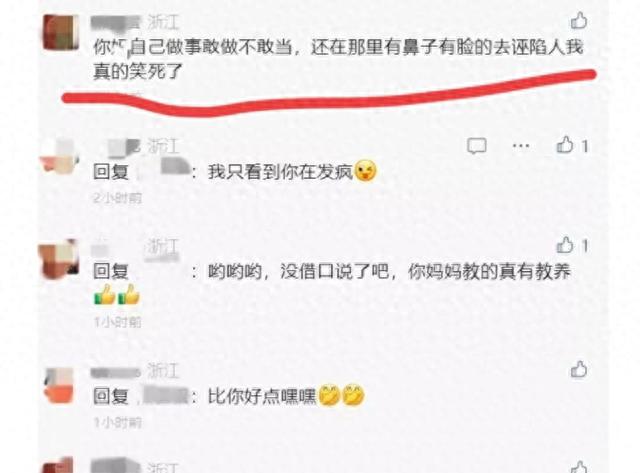Viewport: 640px width, 473px height.
Task: Select the reply text 你妈妈教的真有教养
Action: pos(489,271)
